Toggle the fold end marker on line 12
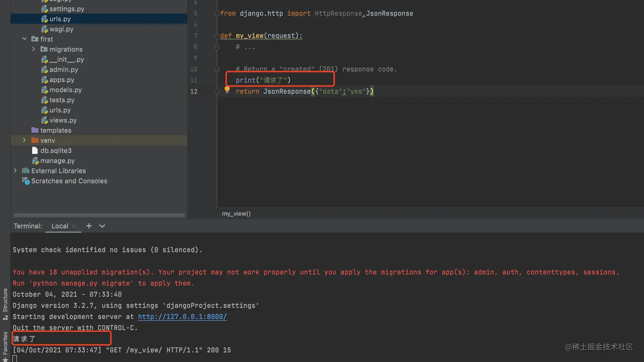The height and width of the screenshot is (362, 644). (x=217, y=91)
